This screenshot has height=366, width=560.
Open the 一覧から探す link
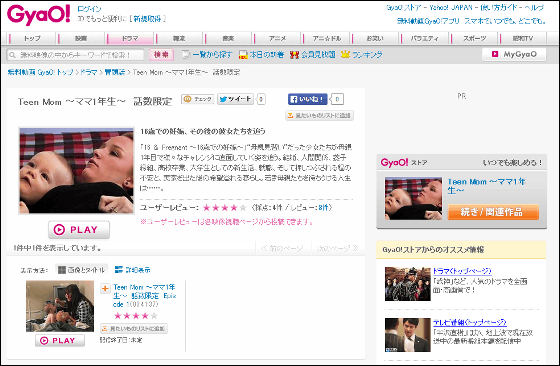[x=212, y=55]
